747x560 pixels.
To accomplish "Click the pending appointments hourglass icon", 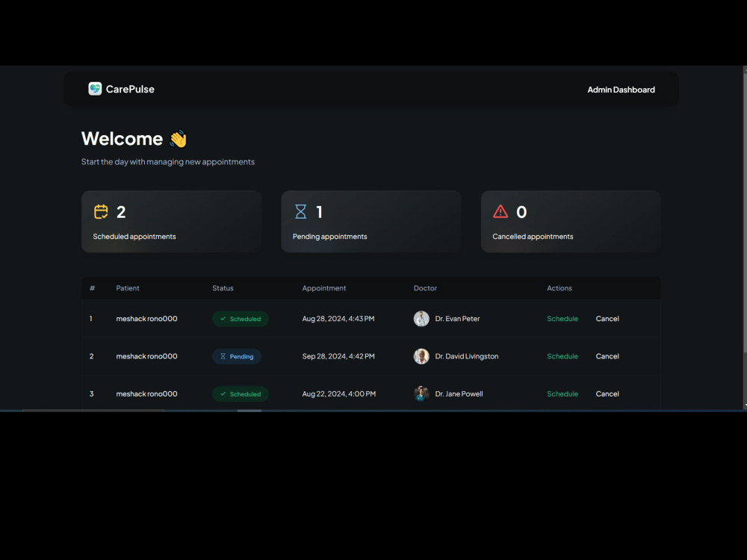I will [300, 211].
